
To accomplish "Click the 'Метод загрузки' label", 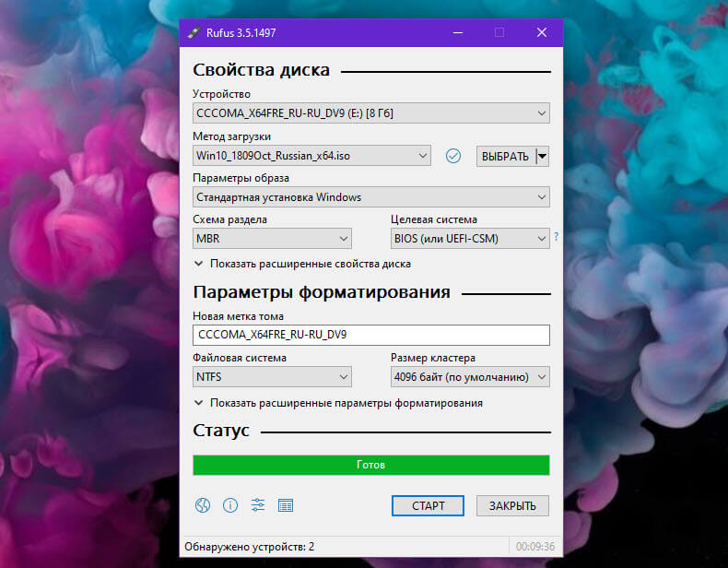I will [x=231, y=136].
